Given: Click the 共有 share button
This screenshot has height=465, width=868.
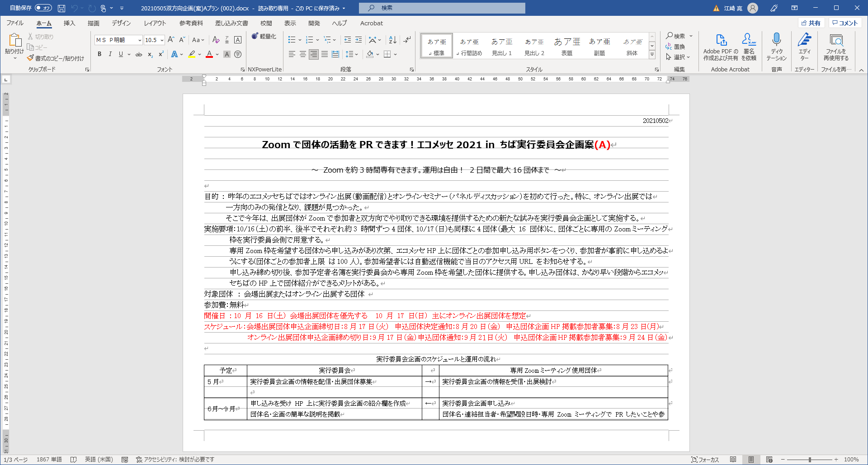Looking at the screenshot, I should (811, 23).
